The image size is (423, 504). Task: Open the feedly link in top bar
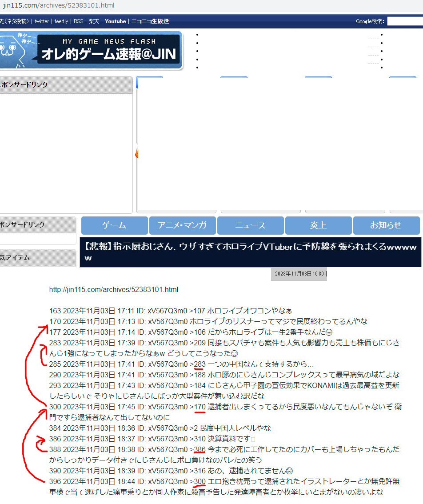point(61,21)
